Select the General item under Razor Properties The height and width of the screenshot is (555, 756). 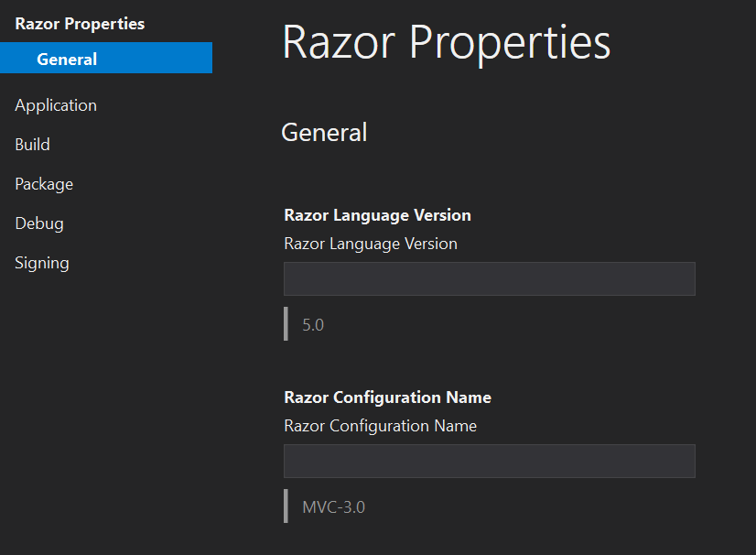coord(106,58)
